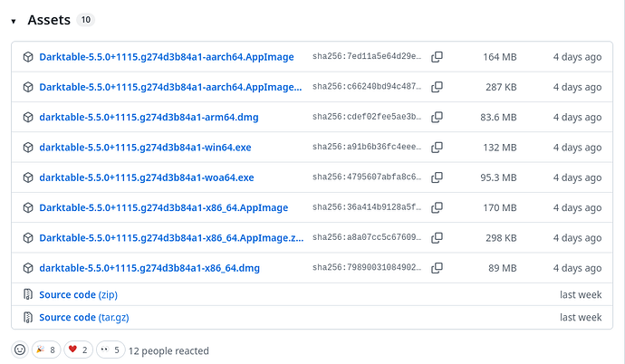Click hash text sha256:a91b6b36fc4eee

[367, 147]
